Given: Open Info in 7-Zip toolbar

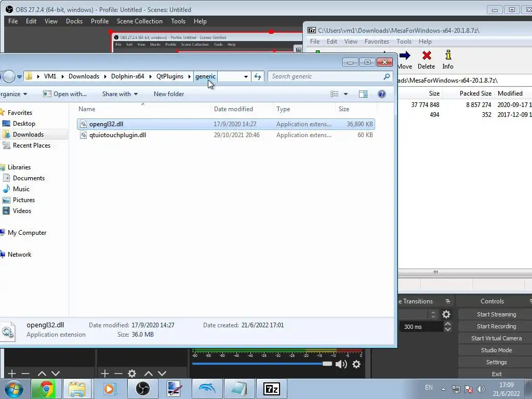Looking at the screenshot, I should 448,60.
